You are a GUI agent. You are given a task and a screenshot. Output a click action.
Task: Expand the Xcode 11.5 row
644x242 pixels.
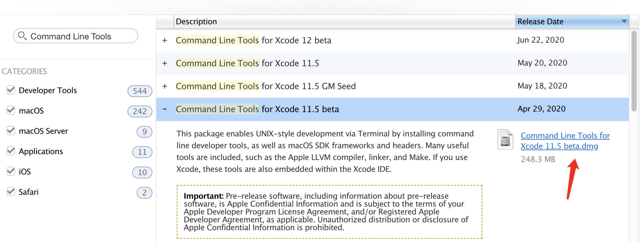click(165, 63)
